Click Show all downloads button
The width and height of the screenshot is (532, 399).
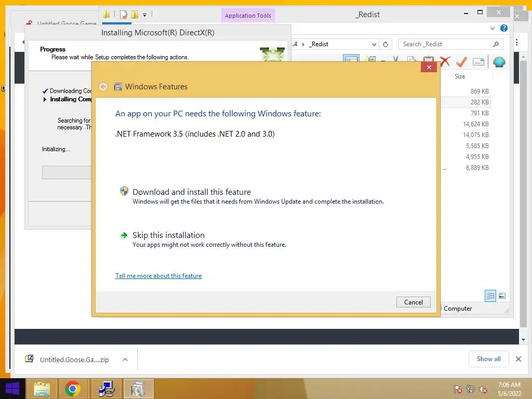[488, 359]
